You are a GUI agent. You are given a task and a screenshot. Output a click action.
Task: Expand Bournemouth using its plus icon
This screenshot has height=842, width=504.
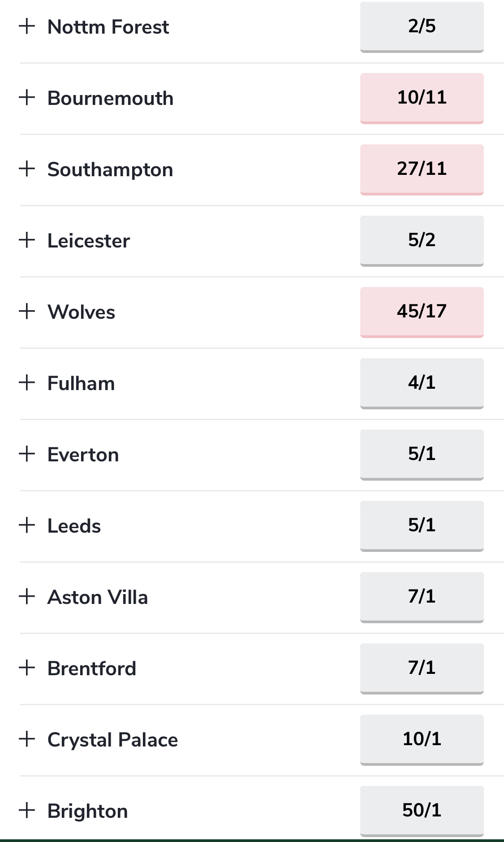click(27, 98)
